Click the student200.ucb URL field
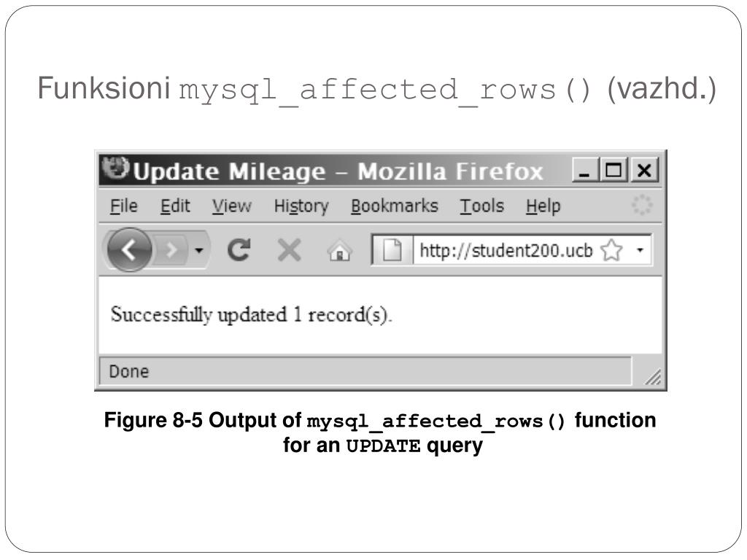747x560 pixels. click(506, 250)
